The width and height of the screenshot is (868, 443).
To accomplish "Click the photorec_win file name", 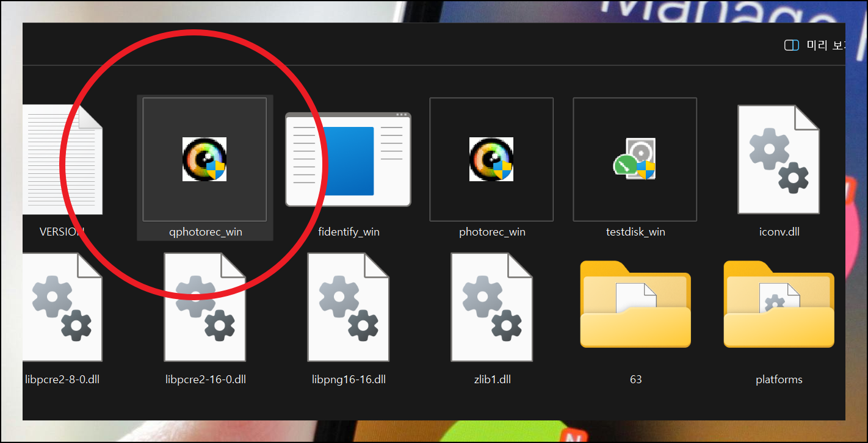I will (x=492, y=232).
